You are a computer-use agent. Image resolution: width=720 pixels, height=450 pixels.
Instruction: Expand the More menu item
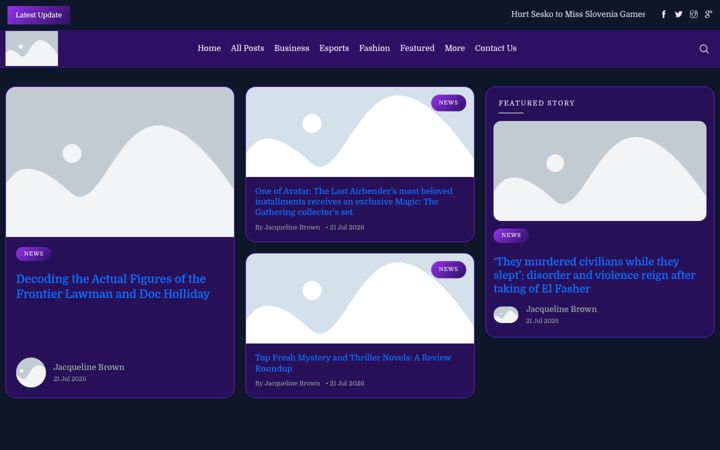tap(455, 48)
